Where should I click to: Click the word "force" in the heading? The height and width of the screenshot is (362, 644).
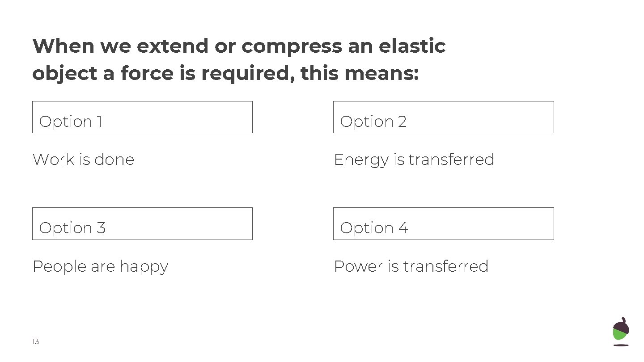(x=147, y=73)
